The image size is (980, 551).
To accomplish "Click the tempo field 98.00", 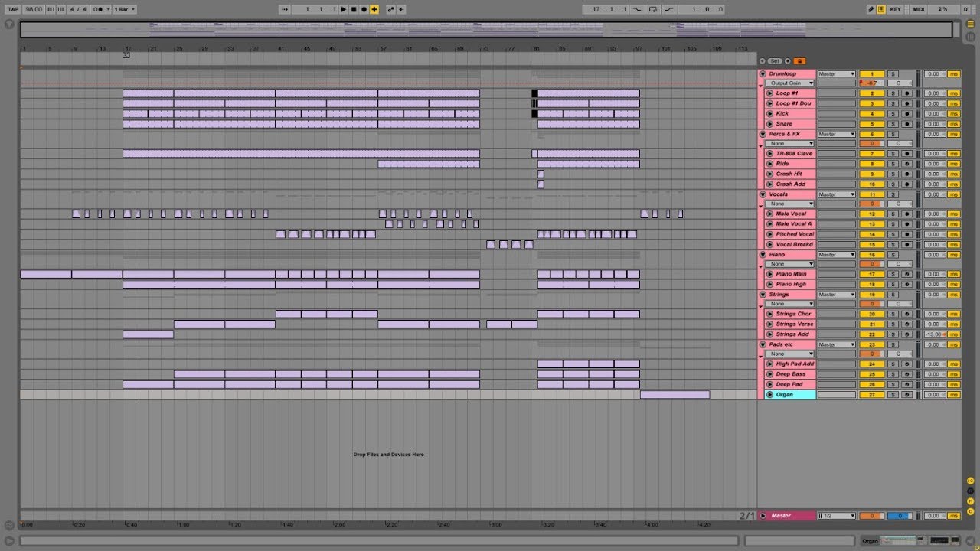I will [x=33, y=9].
